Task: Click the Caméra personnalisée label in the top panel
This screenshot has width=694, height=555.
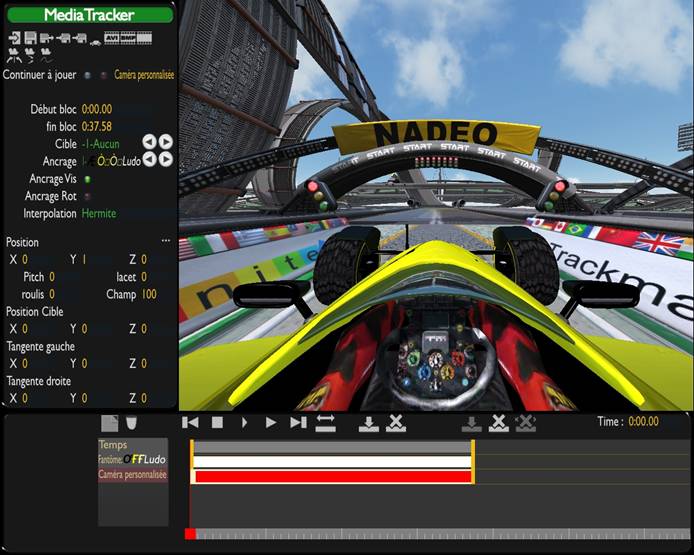Action: click(x=144, y=75)
